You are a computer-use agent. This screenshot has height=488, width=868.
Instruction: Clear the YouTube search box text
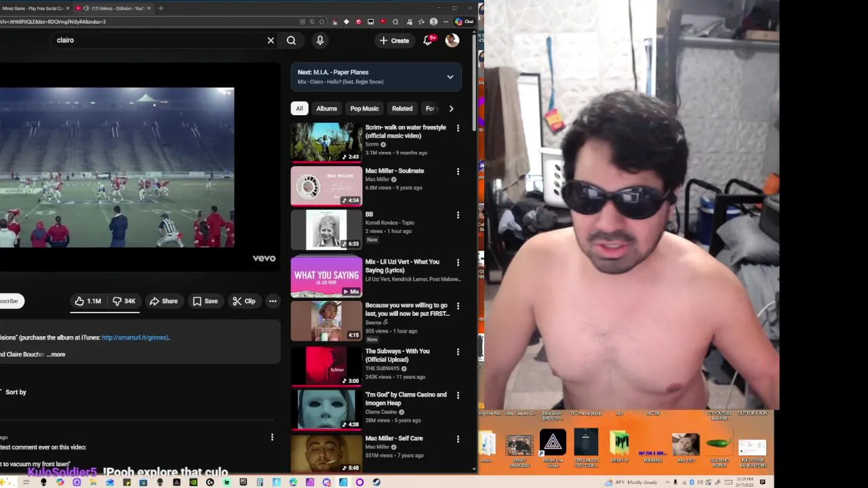click(x=271, y=40)
